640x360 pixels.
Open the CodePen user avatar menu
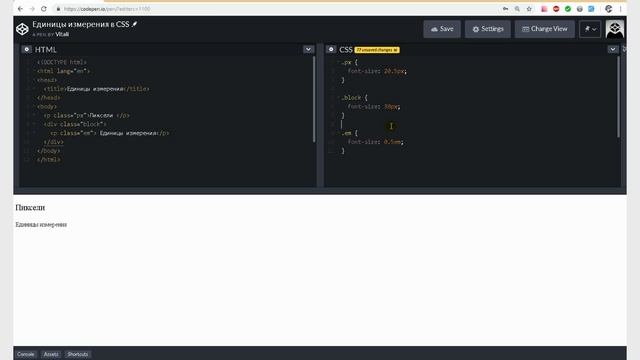tap(615, 29)
